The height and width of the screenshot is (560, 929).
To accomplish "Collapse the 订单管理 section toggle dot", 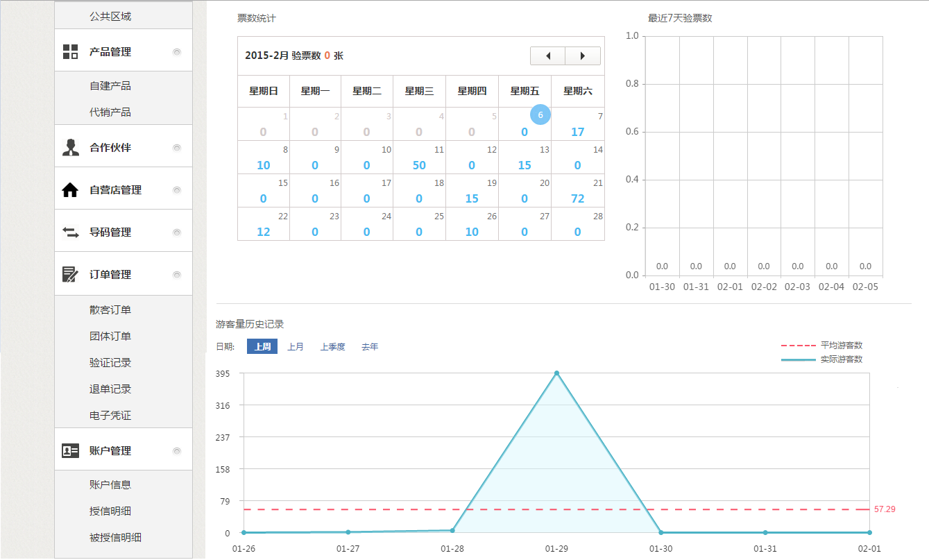I will click(177, 275).
